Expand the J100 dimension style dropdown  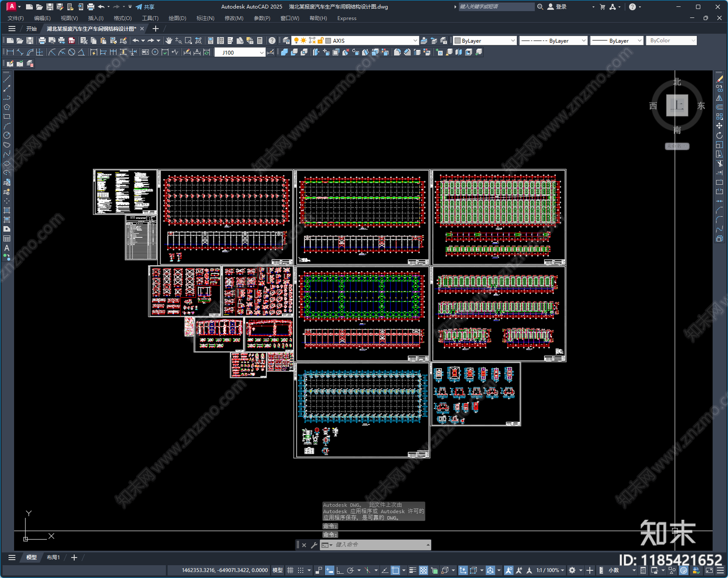262,52
